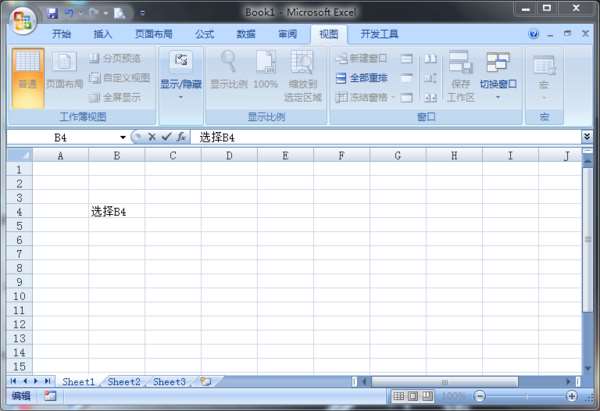Screen dimensions: 600x411
Task: Jump to last sheet navigation arrow
Action: point(47,381)
